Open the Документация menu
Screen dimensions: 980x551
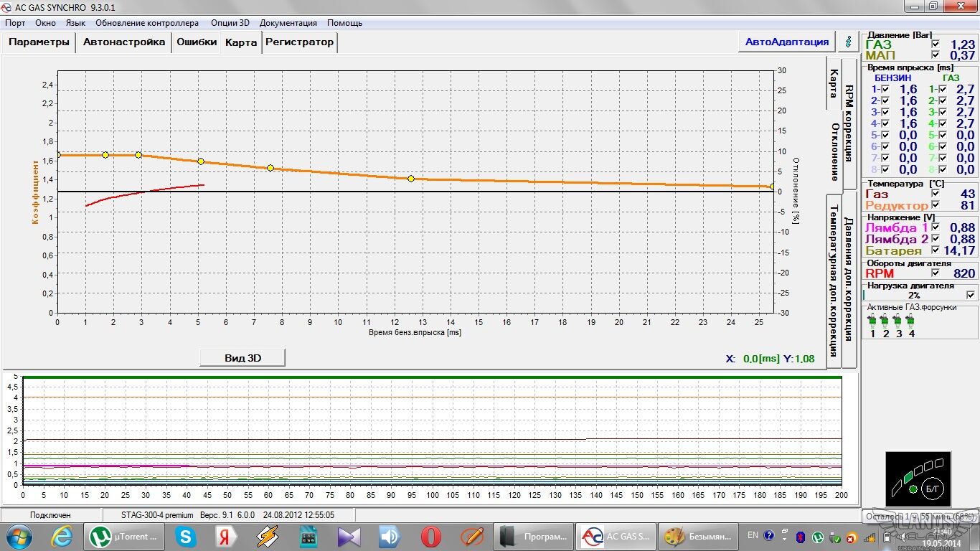[x=288, y=23]
